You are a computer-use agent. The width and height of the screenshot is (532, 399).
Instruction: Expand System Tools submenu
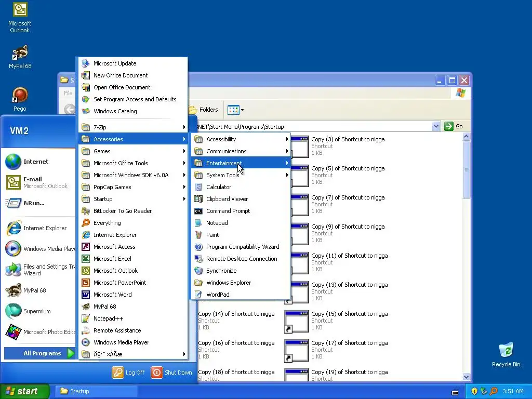[241, 175]
